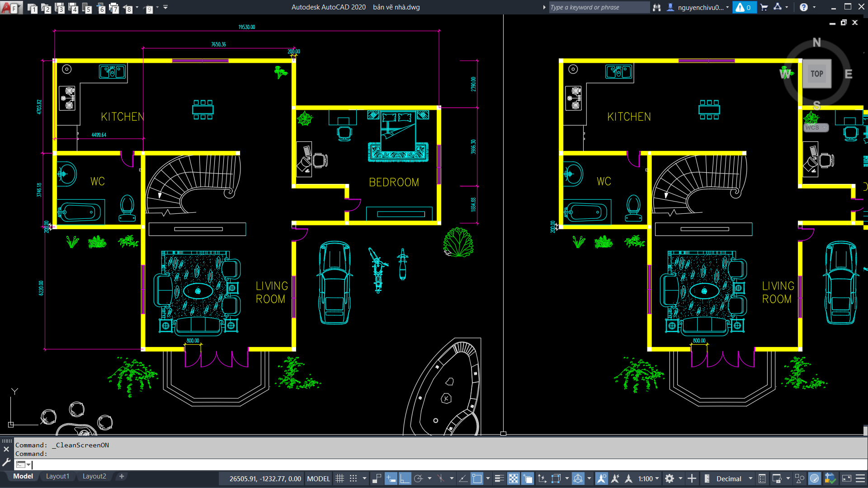Click the TOP face of the ViewCube
Viewport: 868px width, 488px height.
pyautogui.click(x=816, y=74)
